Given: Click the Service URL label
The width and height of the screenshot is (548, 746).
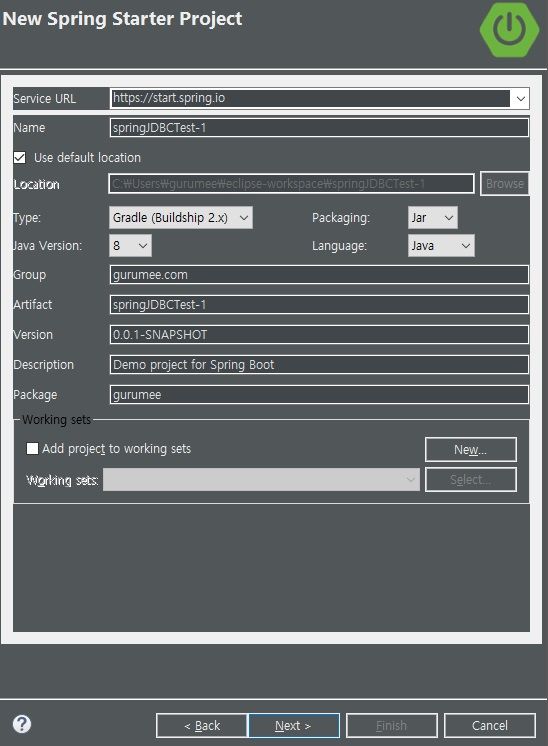Looking at the screenshot, I should tap(44, 98).
